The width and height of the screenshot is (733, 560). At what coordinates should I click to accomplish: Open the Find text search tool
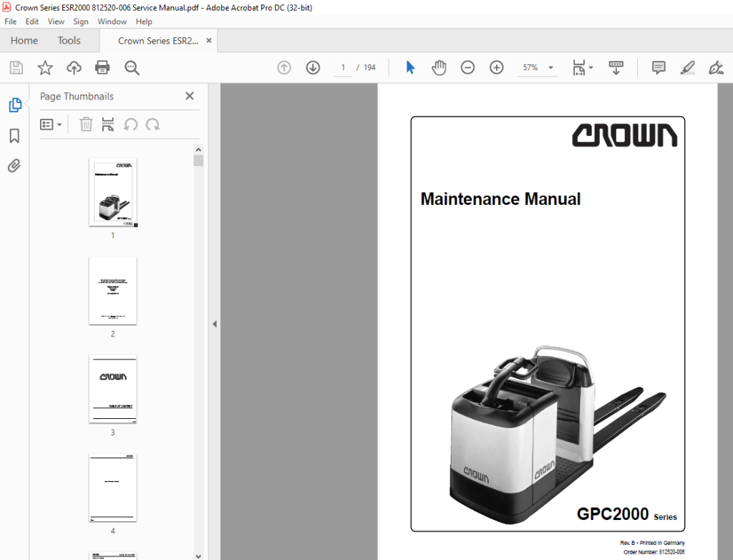(132, 68)
